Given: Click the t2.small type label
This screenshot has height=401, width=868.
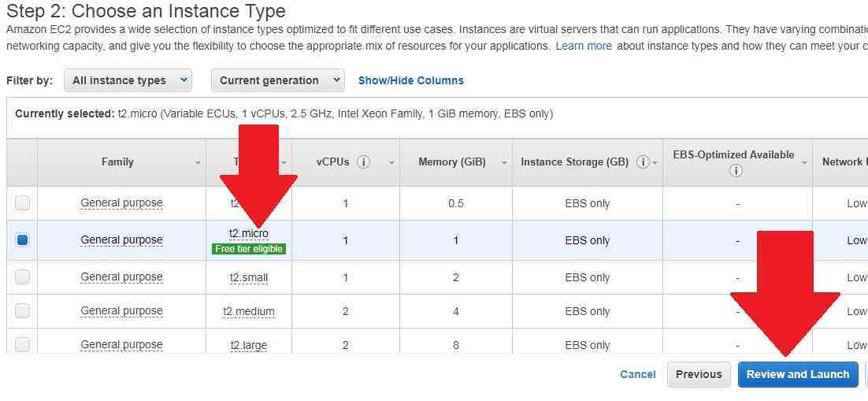Looking at the screenshot, I should click(x=249, y=277).
